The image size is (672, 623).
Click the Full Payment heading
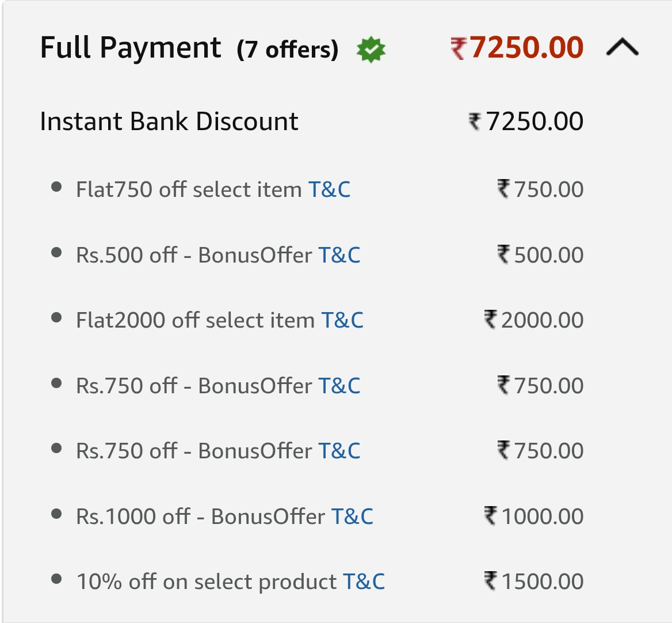pos(131,48)
